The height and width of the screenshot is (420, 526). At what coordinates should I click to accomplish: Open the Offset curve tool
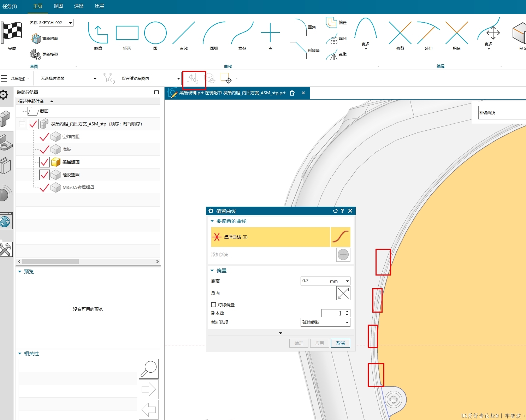tap(331, 22)
